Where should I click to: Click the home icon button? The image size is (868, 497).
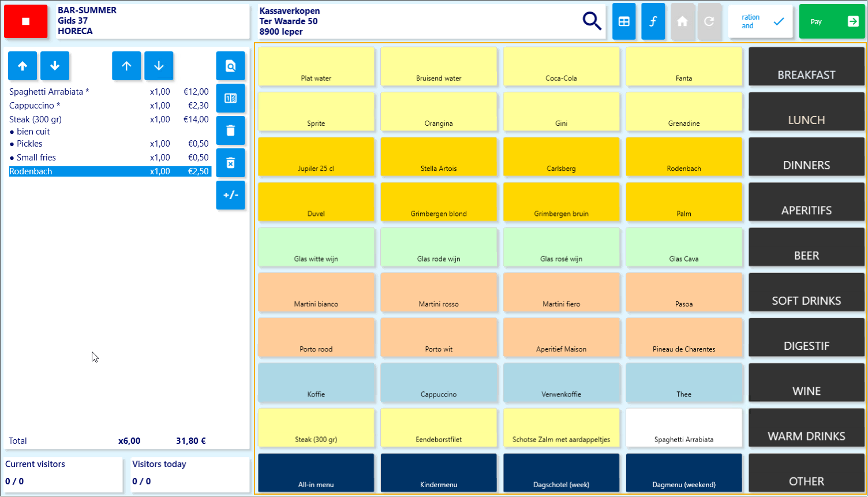point(682,21)
